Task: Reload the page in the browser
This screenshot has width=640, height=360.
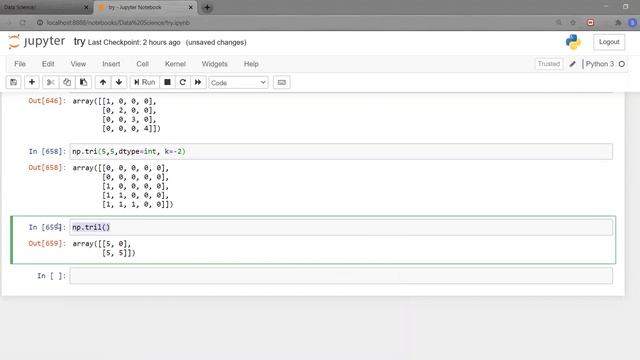Action: pyautogui.click(x=23, y=22)
